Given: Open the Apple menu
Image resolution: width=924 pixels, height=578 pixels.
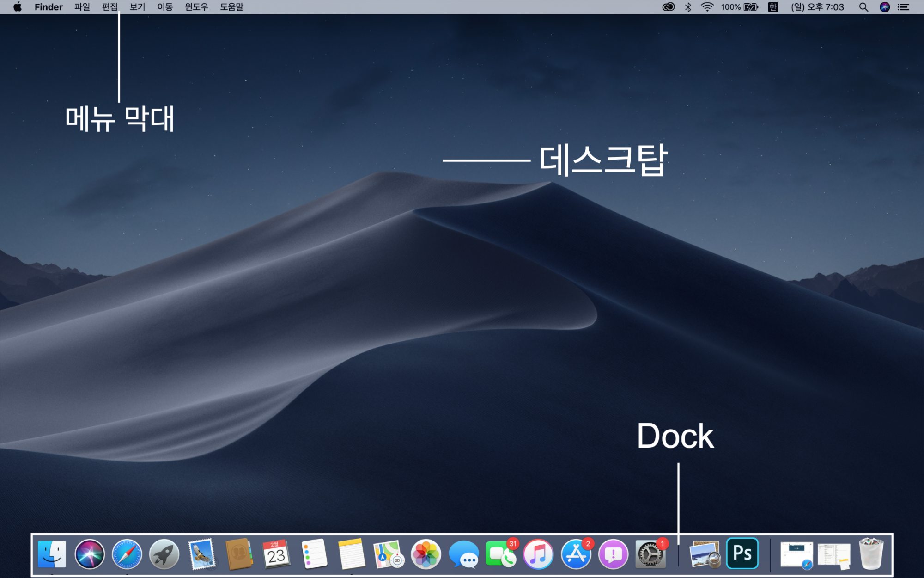Looking at the screenshot, I should 18,7.
